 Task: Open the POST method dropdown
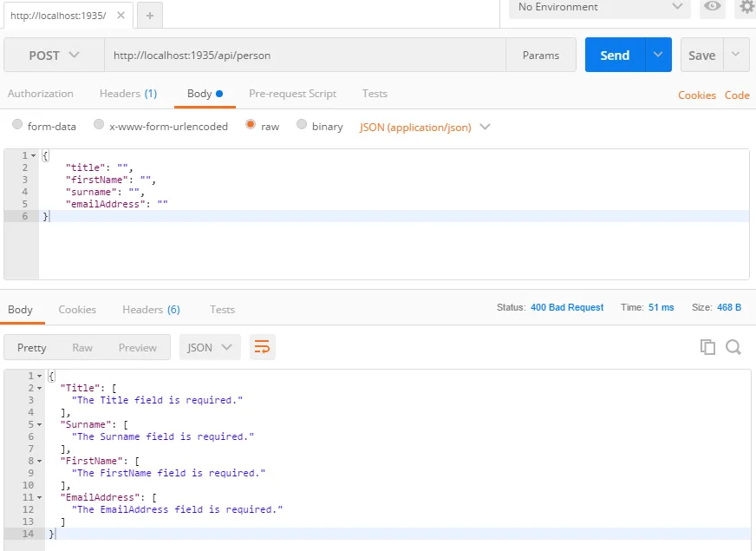click(54, 55)
